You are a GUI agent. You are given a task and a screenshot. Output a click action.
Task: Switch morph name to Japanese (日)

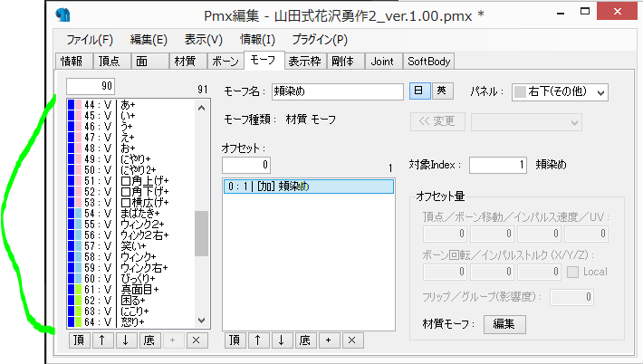[420, 91]
